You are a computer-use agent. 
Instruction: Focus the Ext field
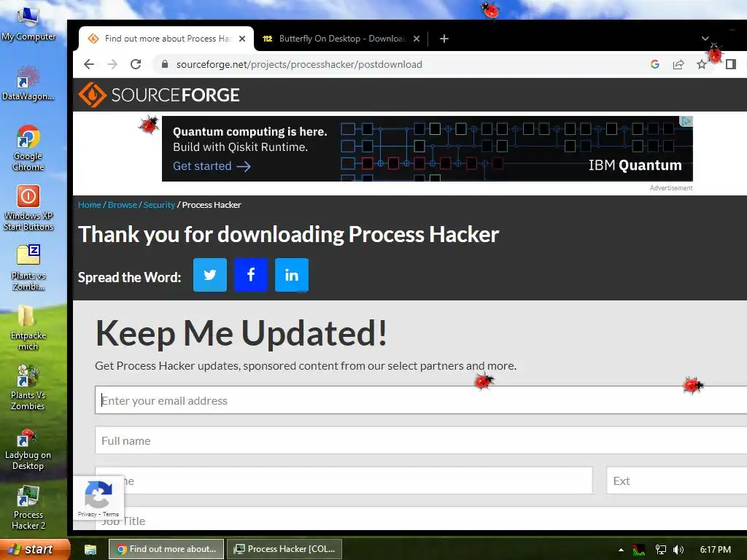coord(676,481)
